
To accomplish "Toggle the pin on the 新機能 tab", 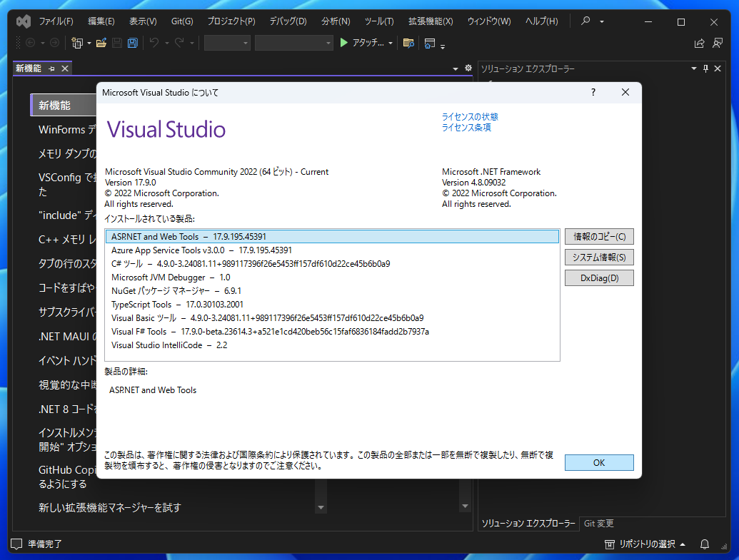I will [x=51, y=68].
